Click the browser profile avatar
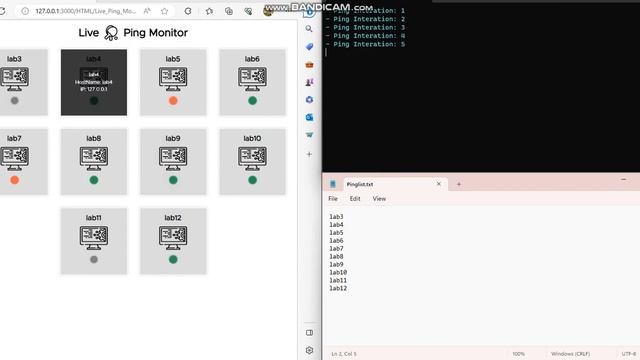640x360 pixels. point(268,11)
